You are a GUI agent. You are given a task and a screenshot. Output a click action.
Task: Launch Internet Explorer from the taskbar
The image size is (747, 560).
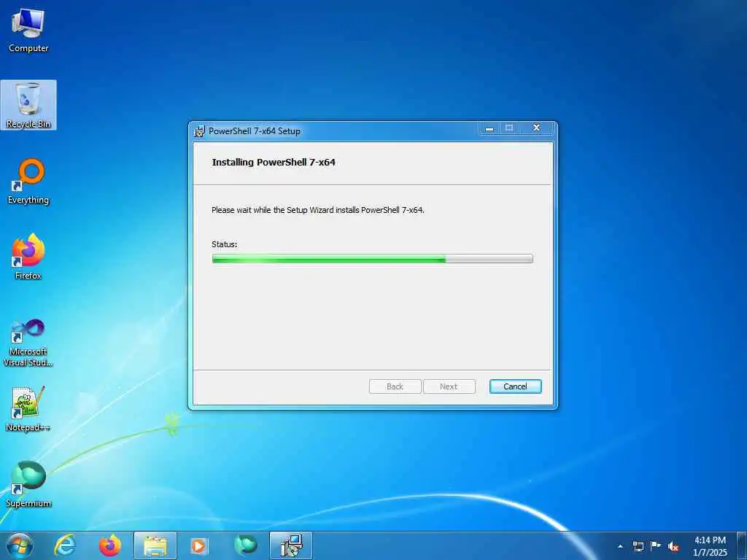pyautogui.click(x=65, y=545)
